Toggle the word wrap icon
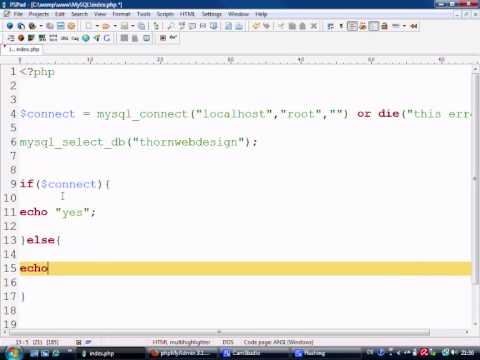 coord(331,26)
